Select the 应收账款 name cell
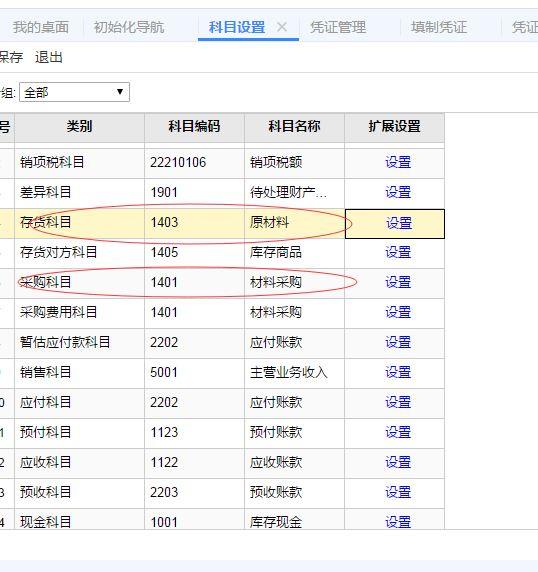538x572 pixels. [x=294, y=463]
